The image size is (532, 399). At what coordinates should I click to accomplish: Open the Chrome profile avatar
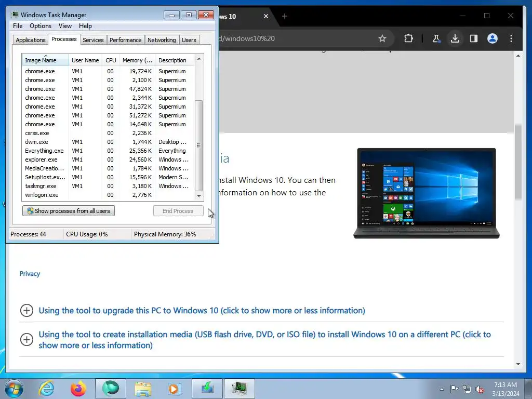pos(493,38)
